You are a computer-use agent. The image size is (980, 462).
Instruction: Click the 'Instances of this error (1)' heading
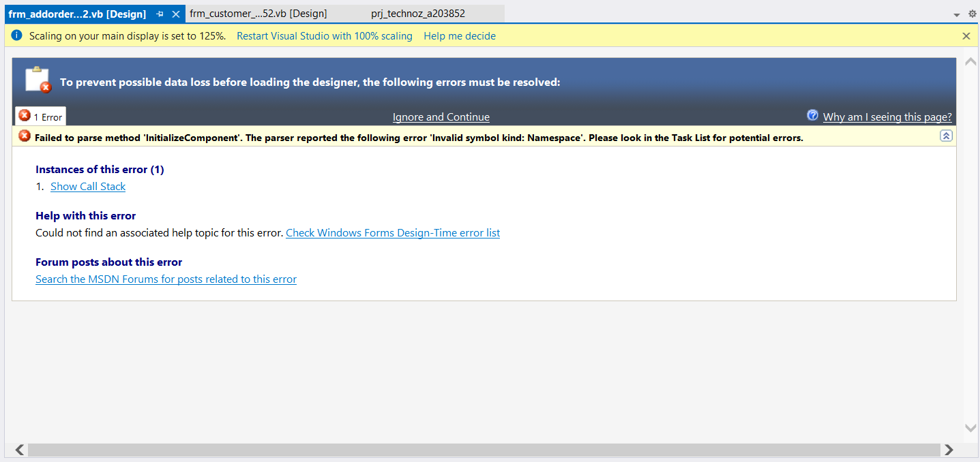(x=100, y=170)
